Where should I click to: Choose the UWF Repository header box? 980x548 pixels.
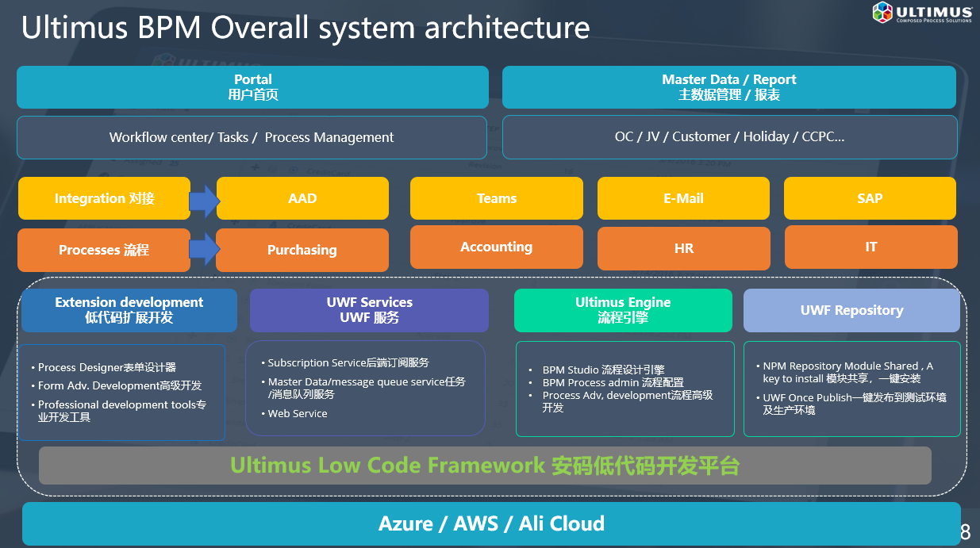coord(851,310)
